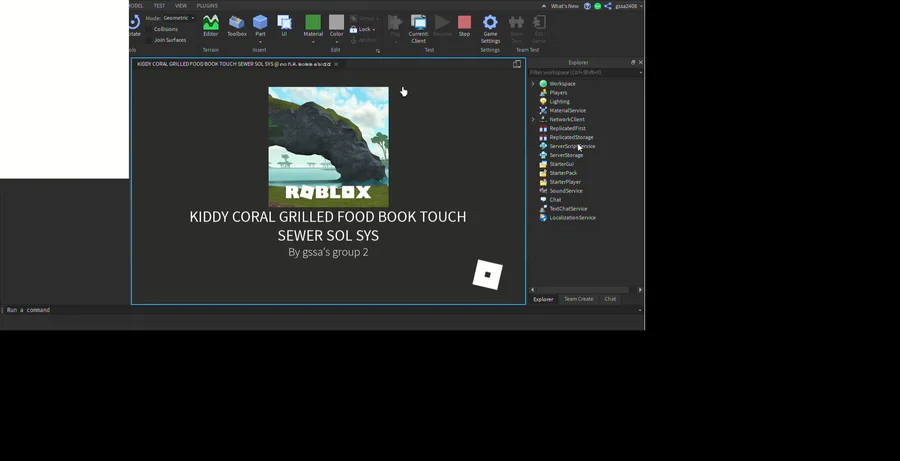Close the KIDDY CORAL GRILLED FOOD tab
The image size is (900, 461).
pyautogui.click(x=336, y=64)
